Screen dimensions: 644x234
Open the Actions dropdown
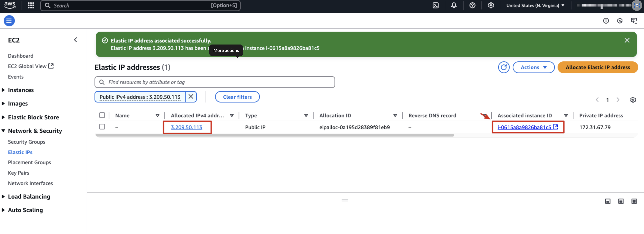(x=533, y=67)
